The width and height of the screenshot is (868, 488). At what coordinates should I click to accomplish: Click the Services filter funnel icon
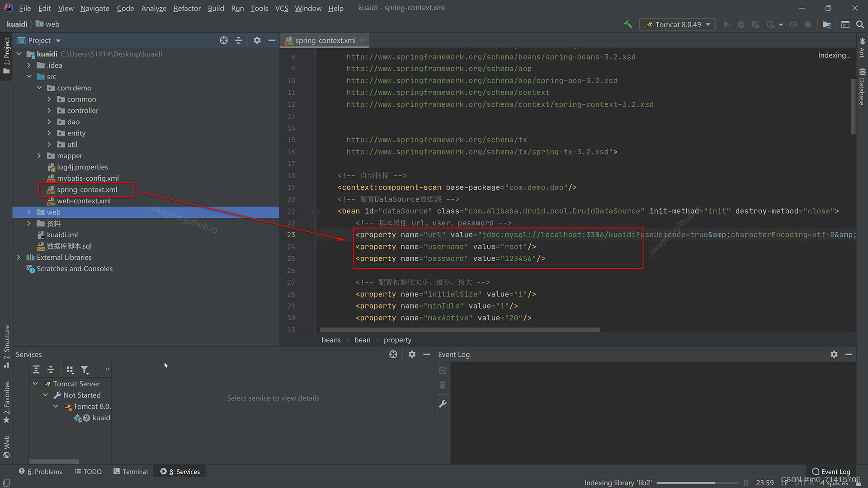[x=85, y=370]
